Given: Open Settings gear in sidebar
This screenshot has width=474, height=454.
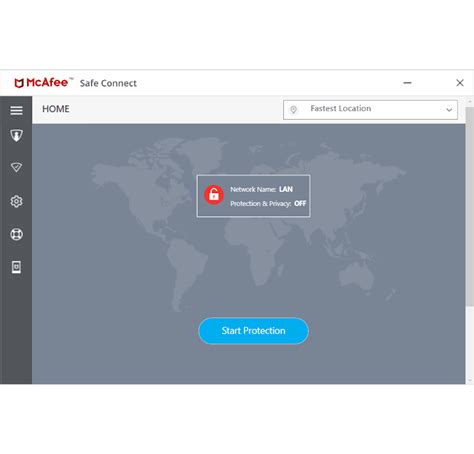Looking at the screenshot, I should click(x=16, y=201).
